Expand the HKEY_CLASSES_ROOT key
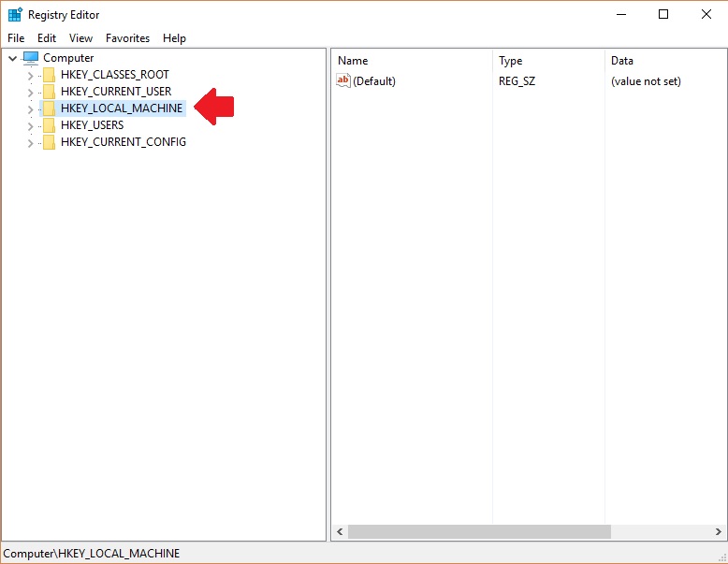 click(x=30, y=75)
